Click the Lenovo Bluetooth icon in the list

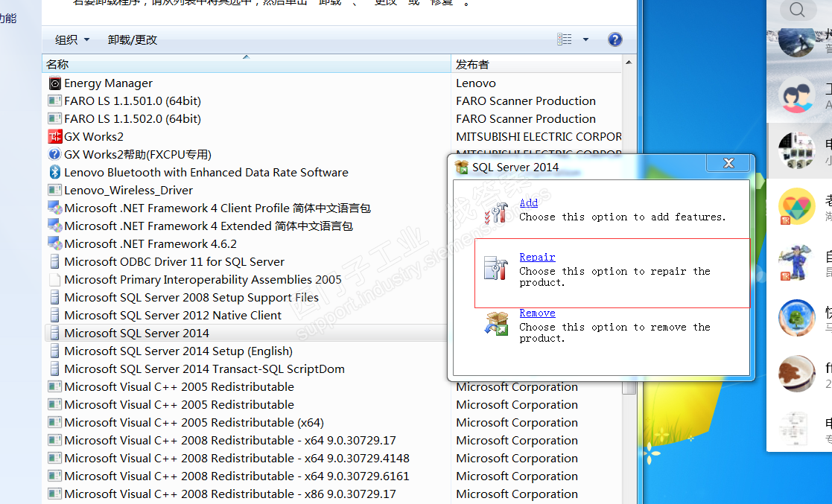[54, 173]
